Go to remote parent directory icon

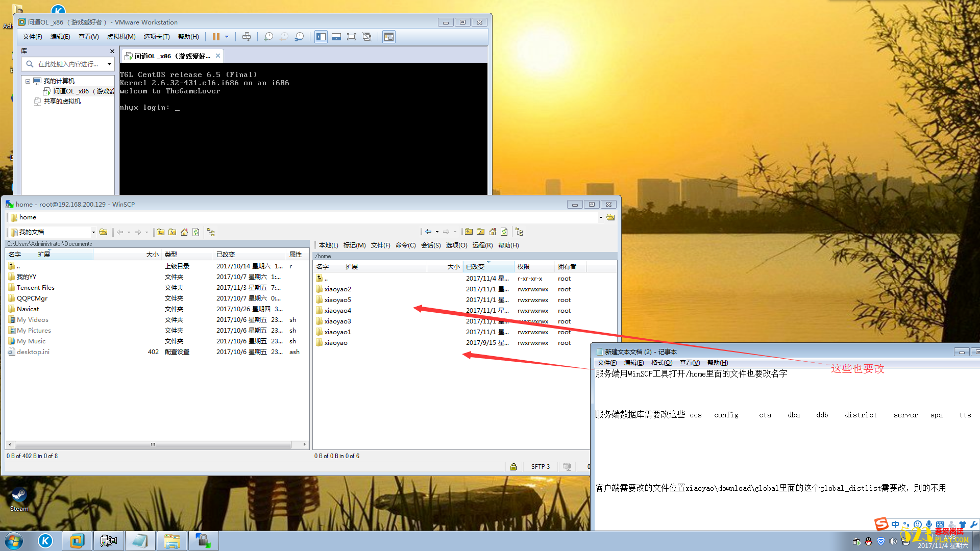(x=469, y=232)
